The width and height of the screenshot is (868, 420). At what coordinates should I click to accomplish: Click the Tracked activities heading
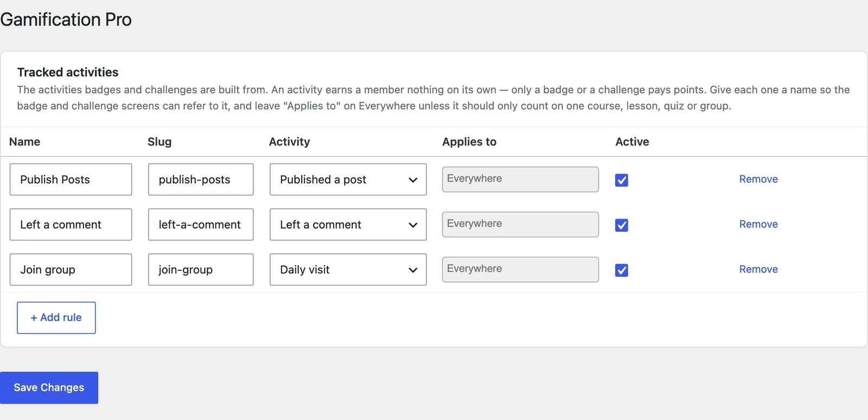click(68, 72)
